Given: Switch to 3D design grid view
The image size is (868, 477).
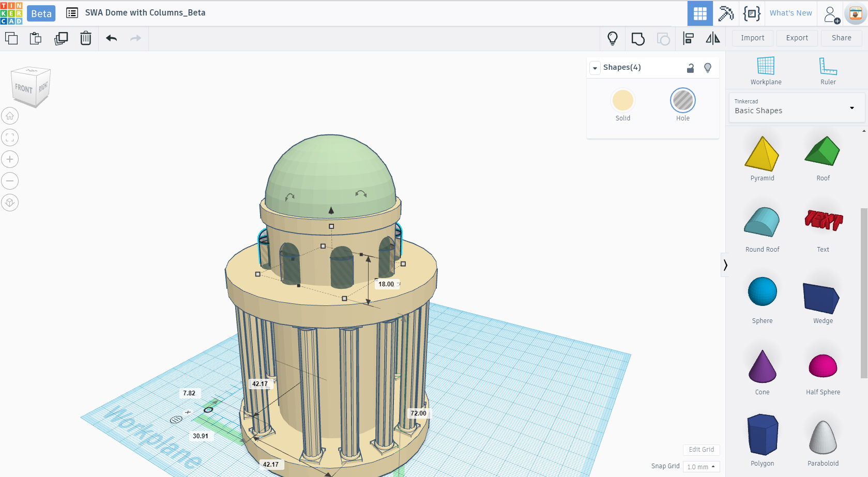Looking at the screenshot, I should (x=700, y=13).
